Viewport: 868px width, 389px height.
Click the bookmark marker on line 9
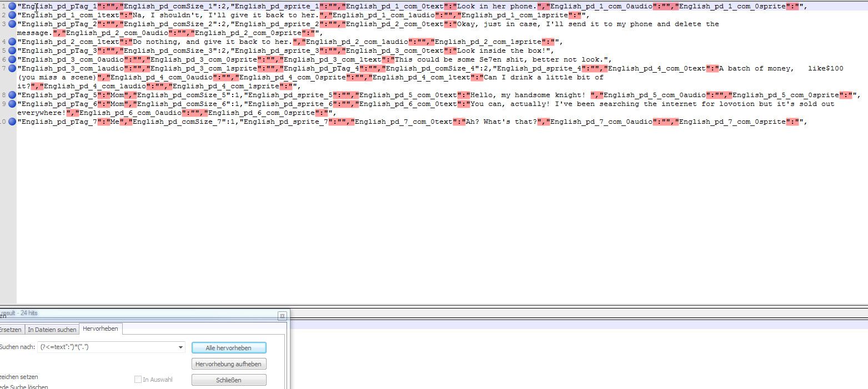pyautogui.click(x=12, y=104)
